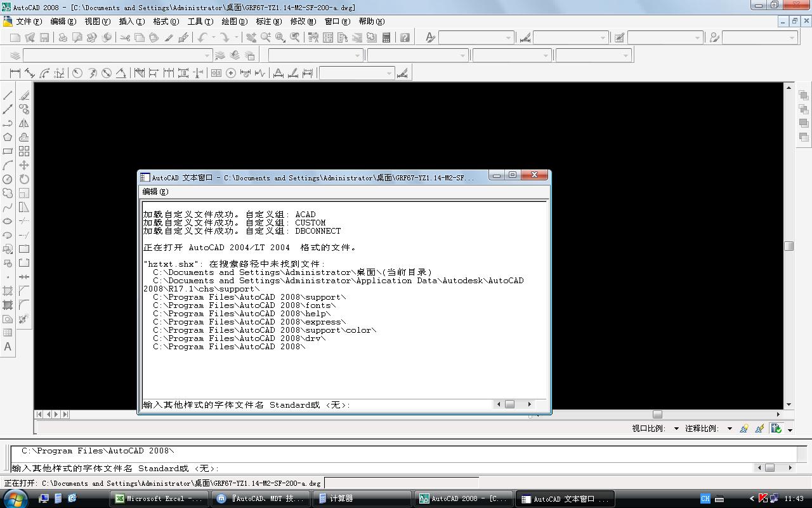Expand the 视口比例 dropdown arrow
The height and width of the screenshot is (508, 812).
676,429
